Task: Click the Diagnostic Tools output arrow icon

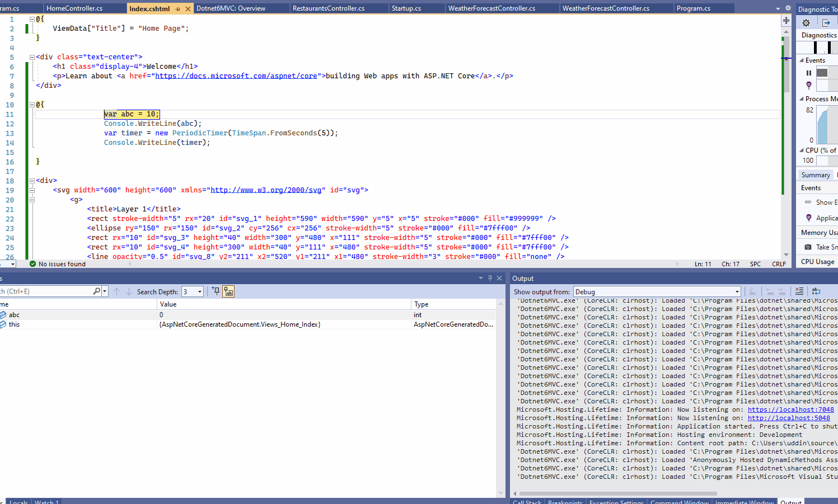Action: (x=826, y=23)
